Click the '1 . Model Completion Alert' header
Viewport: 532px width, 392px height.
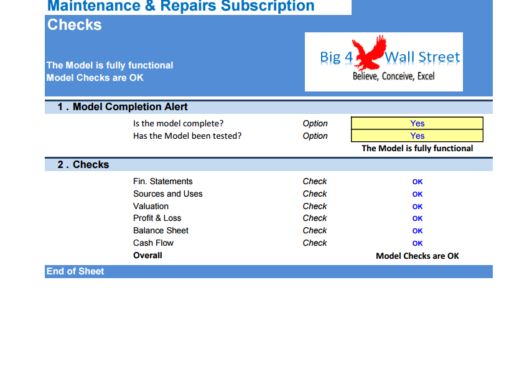(x=269, y=107)
